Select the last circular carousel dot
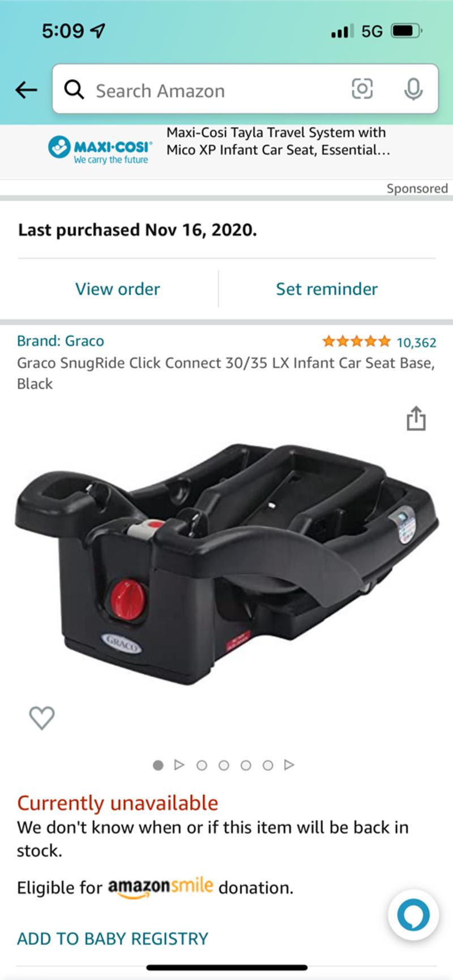Screen dimensions: 453x980 point(268,765)
